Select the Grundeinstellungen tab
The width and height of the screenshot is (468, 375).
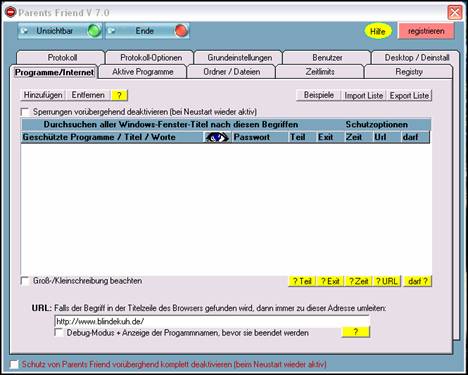(239, 57)
